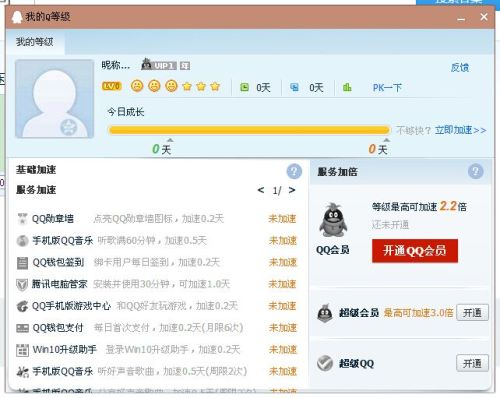The image size is (500, 398).
Task: Click the 腾讯电脑管家 row label
Action: pos(60,284)
